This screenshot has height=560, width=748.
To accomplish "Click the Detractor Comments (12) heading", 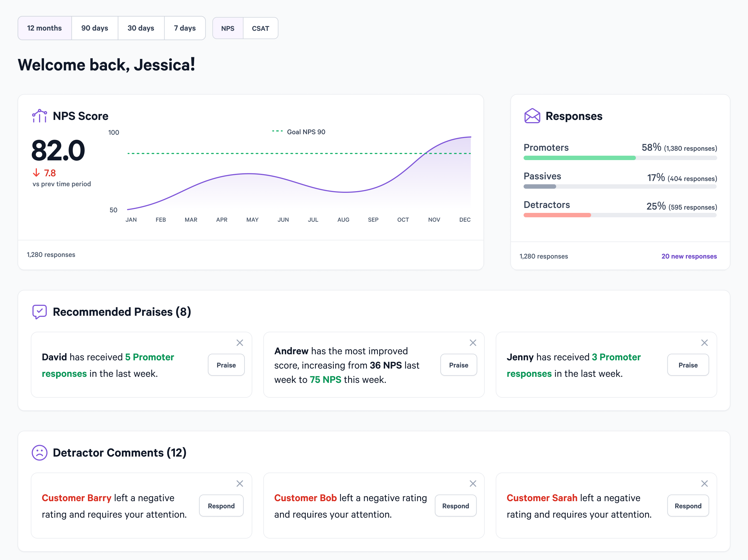I will 120,452.
